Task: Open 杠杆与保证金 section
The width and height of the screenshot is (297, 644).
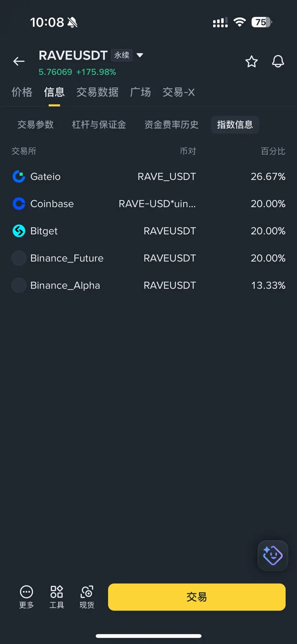Action: pyautogui.click(x=99, y=124)
